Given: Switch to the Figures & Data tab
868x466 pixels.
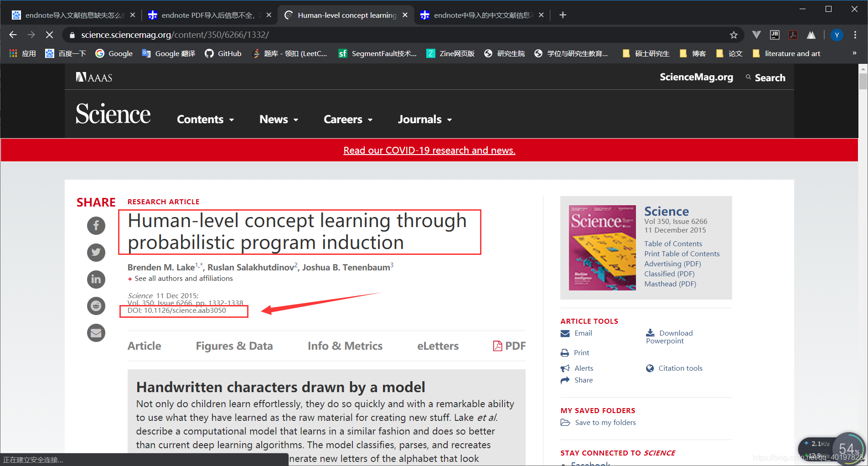Looking at the screenshot, I should pos(234,346).
